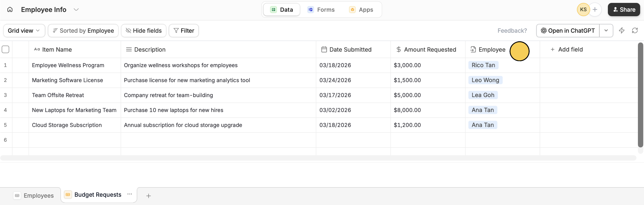This screenshot has width=644, height=205.
Task: Select the $3,000.00 amount cell
Action: (x=428, y=65)
